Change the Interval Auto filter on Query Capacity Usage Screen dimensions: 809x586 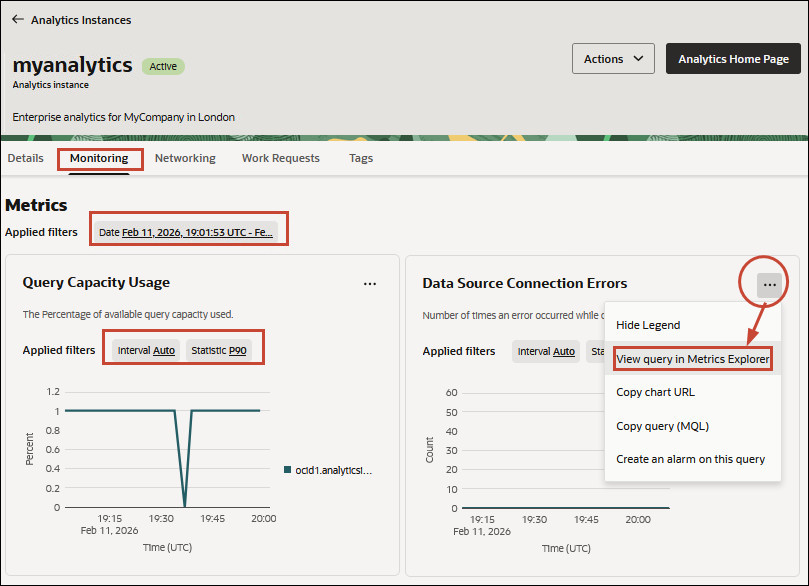pos(144,351)
